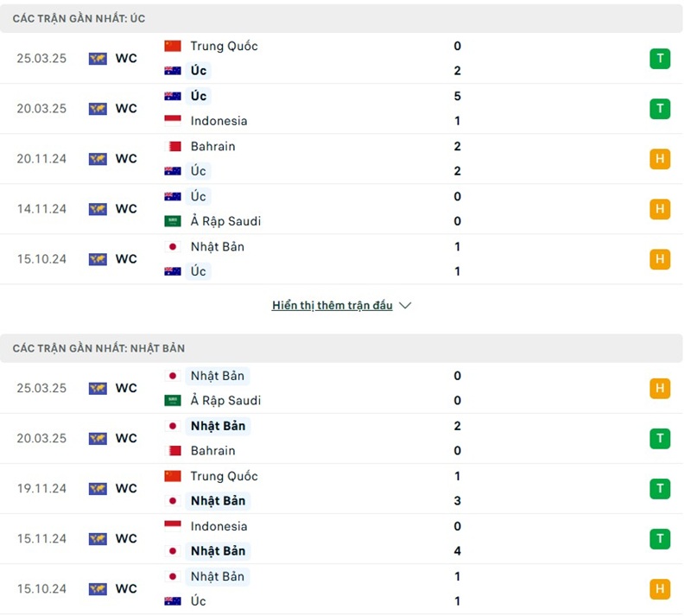Click the Trung Quốc team name in the 19.11.24 match
This screenshot has width=691, height=616.
coord(224,476)
